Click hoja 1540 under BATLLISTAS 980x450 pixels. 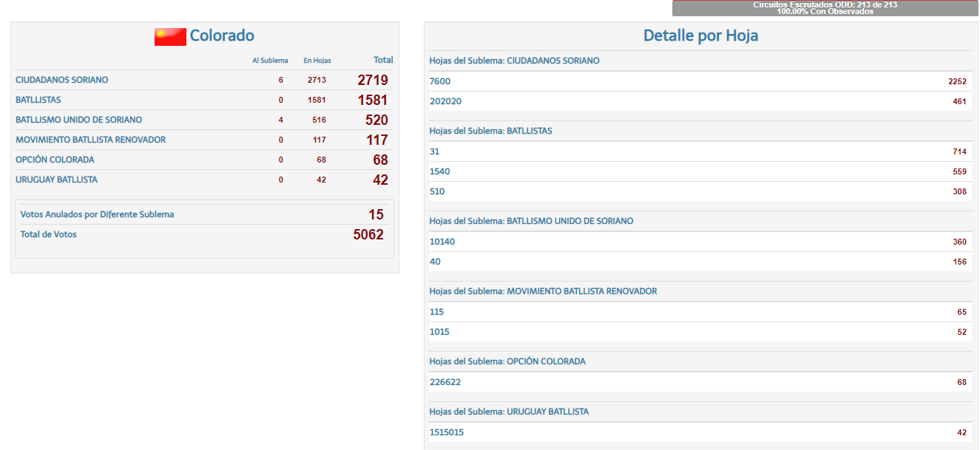439,171
